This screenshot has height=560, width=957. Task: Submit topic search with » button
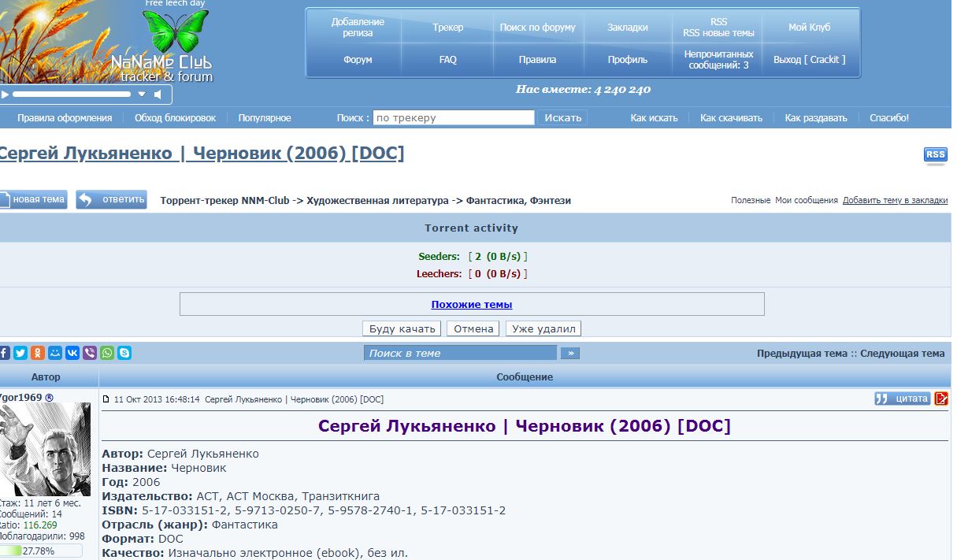click(x=569, y=353)
